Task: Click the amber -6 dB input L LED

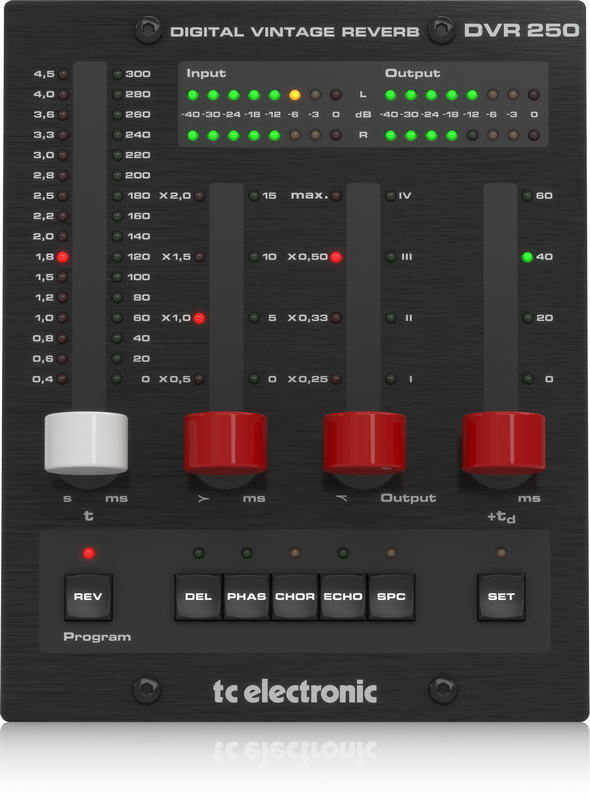Action: (x=294, y=94)
